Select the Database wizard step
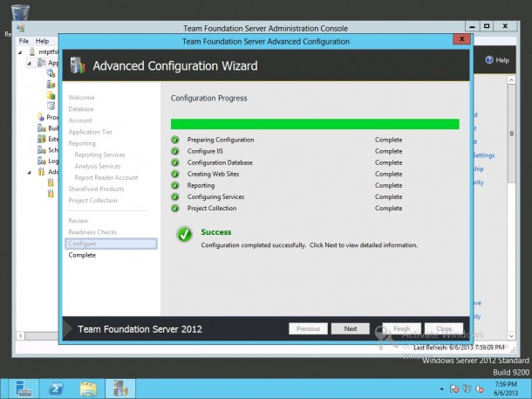 81,109
